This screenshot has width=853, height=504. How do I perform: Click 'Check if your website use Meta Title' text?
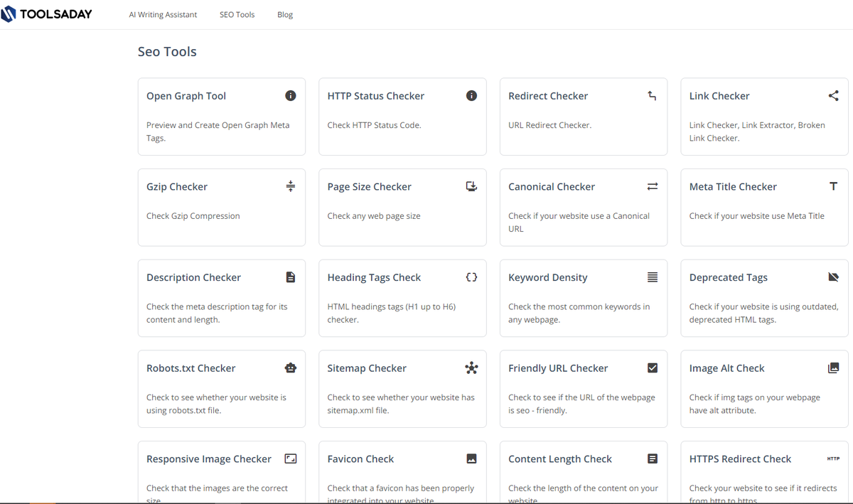click(757, 215)
